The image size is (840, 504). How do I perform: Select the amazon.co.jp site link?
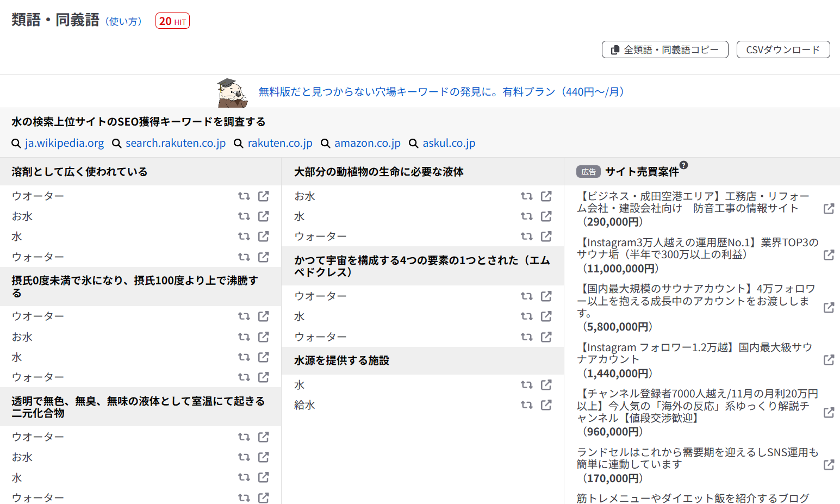pyautogui.click(x=367, y=143)
